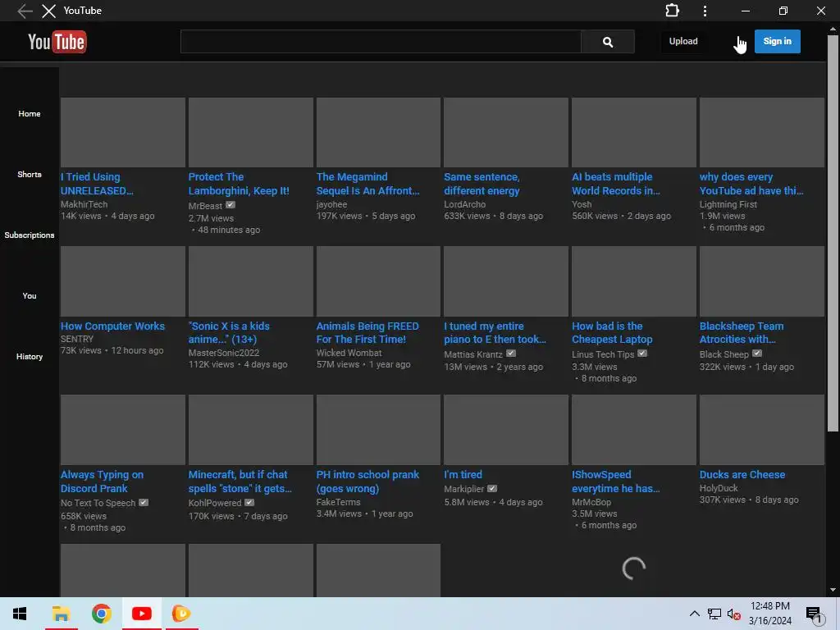Open "Protect The Lamborghini, Keep It!" video

(x=239, y=184)
